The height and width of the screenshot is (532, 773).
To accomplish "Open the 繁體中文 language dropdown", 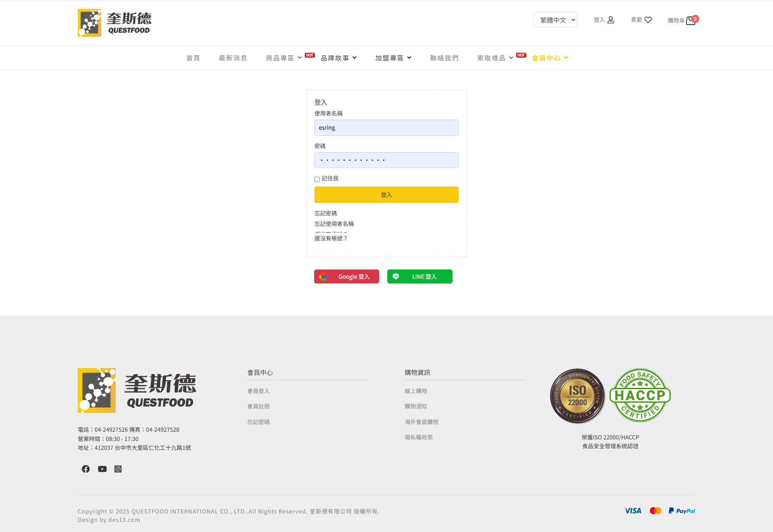I will point(555,20).
